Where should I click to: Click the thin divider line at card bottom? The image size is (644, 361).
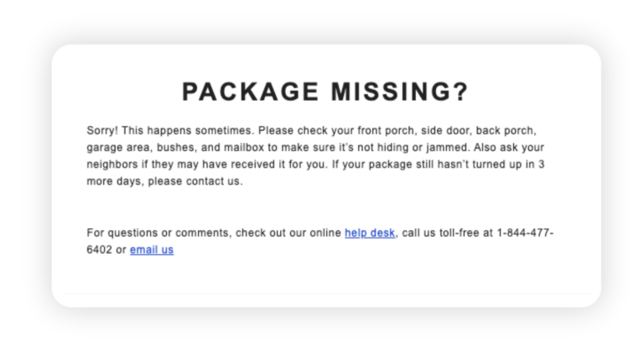click(326, 294)
